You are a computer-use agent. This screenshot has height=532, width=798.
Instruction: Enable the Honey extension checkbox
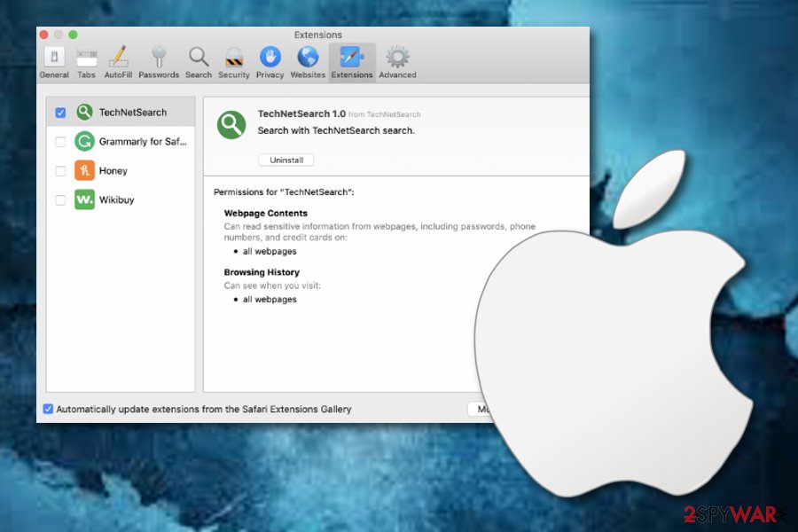(x=60, y=170)
